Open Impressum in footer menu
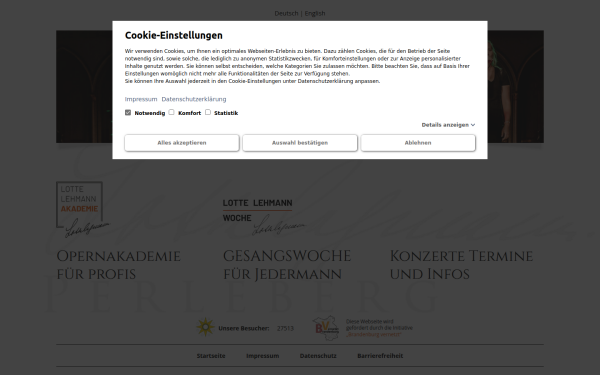The height and width of the screenshot is (375, 600). click(x=262, y=356)
